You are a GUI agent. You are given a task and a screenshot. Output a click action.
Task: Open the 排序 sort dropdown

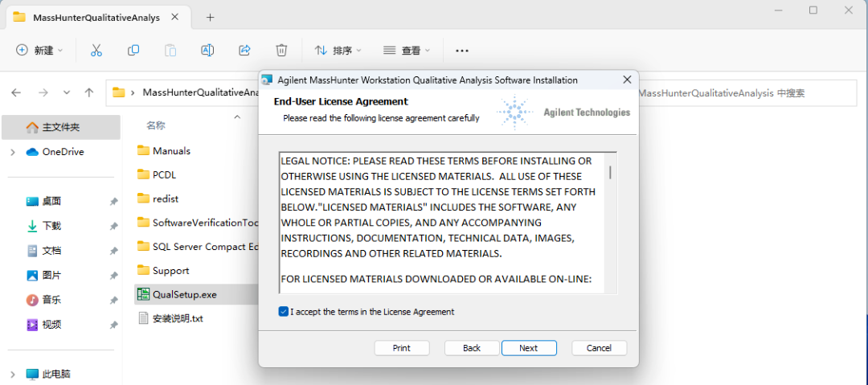pyautogui.click(x=338, y=51)
